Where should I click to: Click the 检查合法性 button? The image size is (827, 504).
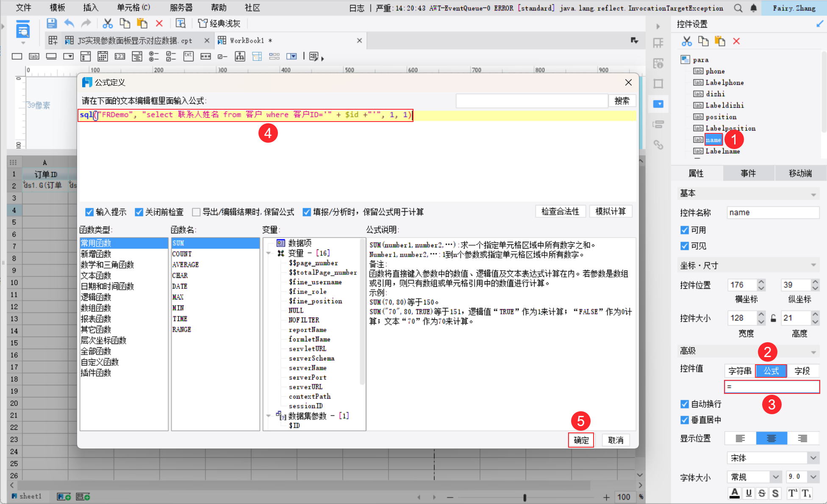(560, 211)
